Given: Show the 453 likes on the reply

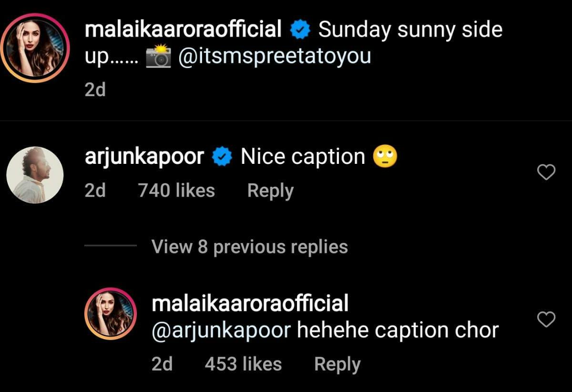Looking at the screenshot, I should 243,364.
